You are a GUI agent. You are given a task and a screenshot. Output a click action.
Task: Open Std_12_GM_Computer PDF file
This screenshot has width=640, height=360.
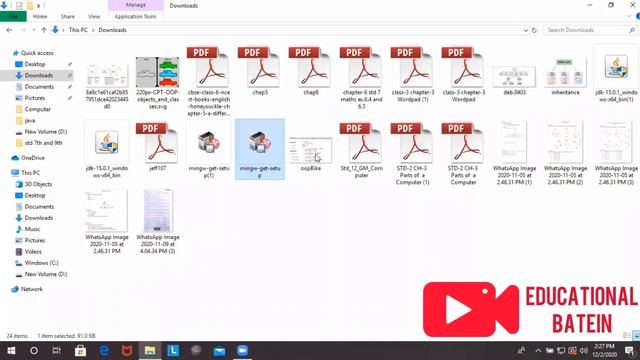click(x=361, y=149)
